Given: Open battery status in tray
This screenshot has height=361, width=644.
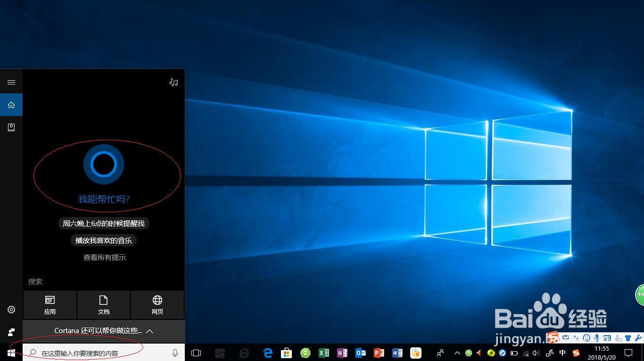Looking at the screenshot, I should 514,353.
